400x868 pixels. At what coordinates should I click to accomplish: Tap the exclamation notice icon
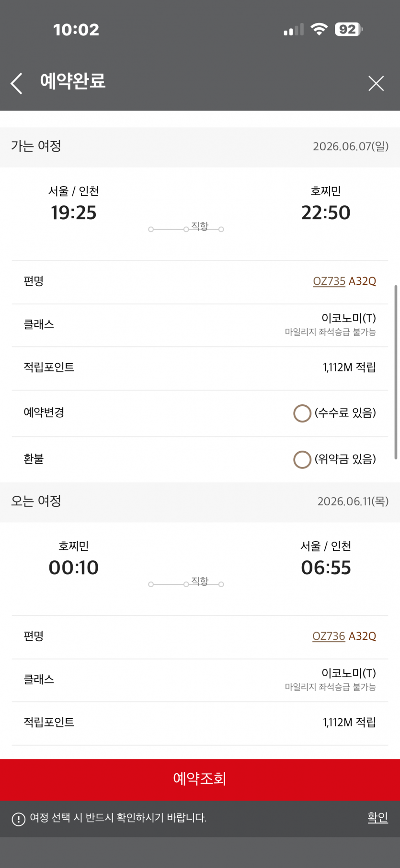point(18,819)
